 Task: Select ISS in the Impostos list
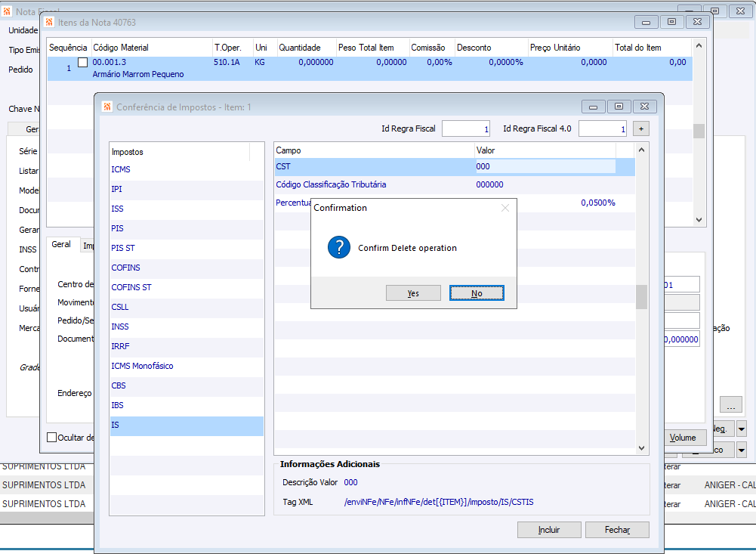(x=187, y=209)
